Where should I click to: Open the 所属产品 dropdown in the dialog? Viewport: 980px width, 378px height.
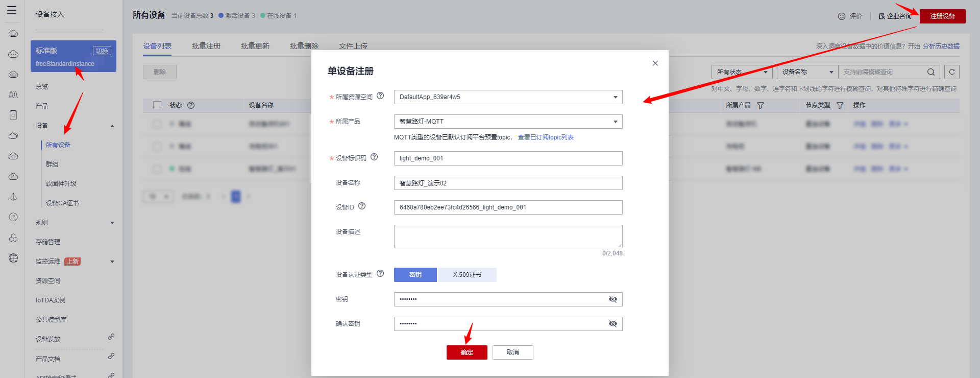(x=508, y=122)
